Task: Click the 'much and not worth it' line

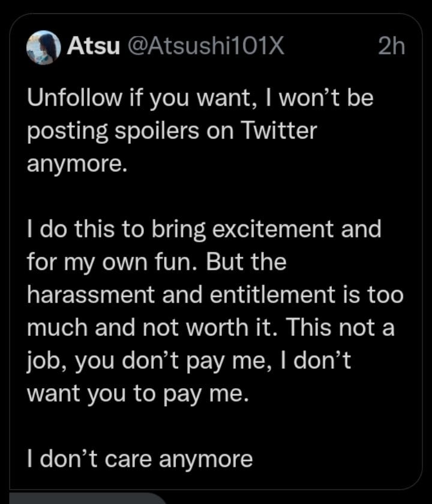Action: pyautogui.click(x=211, y=328)
